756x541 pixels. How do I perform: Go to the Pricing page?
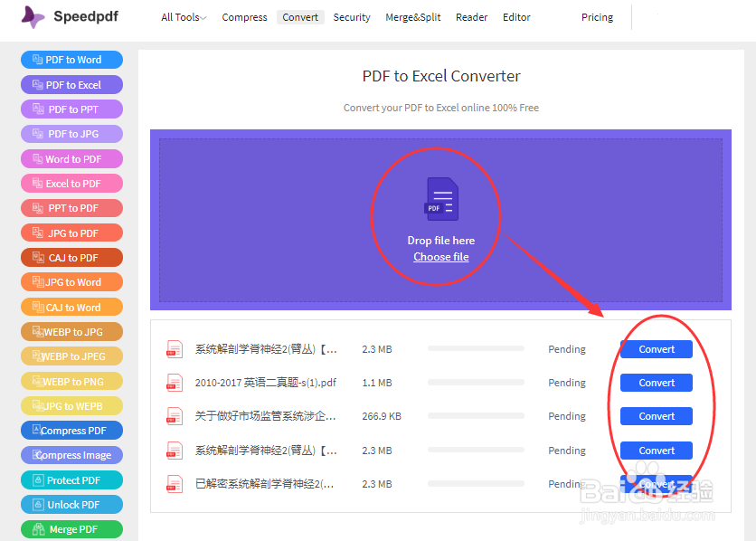[x=598, y=17]
